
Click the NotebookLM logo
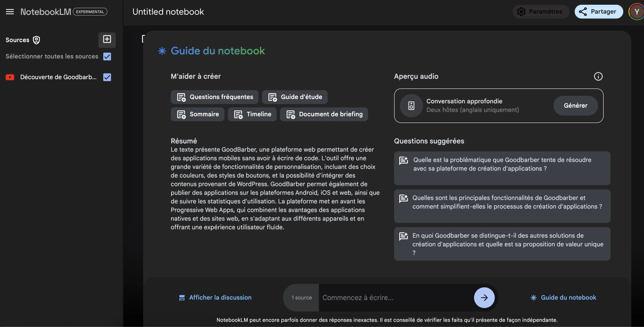[x=46, y=12]
